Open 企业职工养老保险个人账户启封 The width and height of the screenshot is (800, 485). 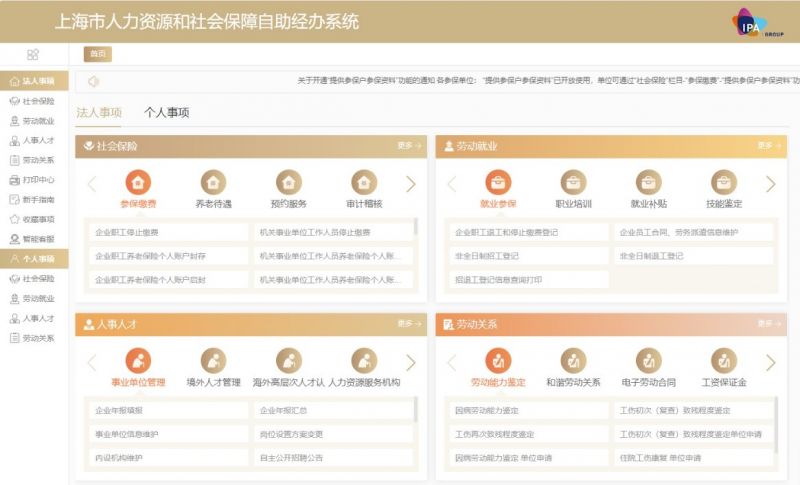[168, 280]
